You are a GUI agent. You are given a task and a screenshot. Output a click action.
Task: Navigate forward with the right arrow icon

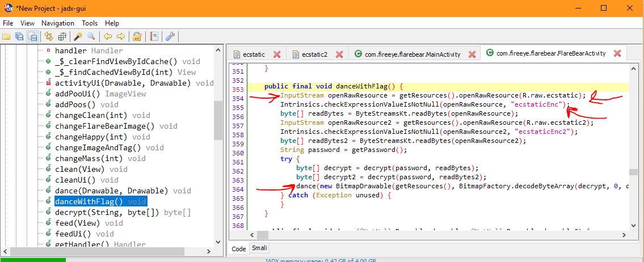pyautogui.click(x=120, y=37)
